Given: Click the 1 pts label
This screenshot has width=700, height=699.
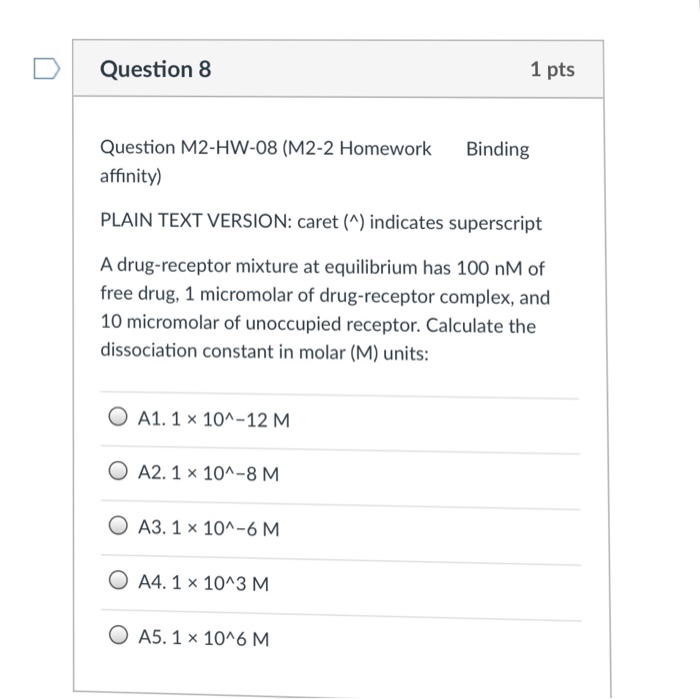Looking at the screenshot, I should pyautogui.click(x=552, y=69).
